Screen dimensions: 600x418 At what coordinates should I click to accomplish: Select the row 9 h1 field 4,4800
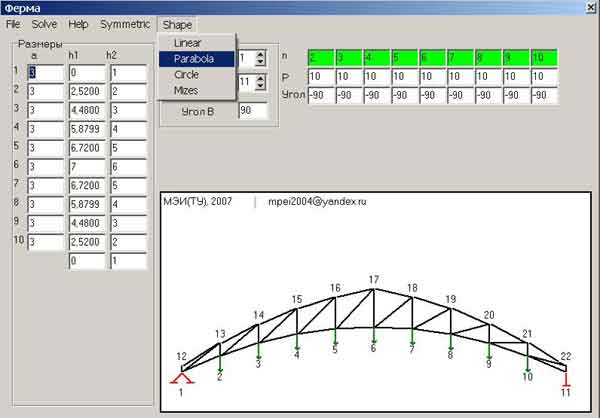87,223
